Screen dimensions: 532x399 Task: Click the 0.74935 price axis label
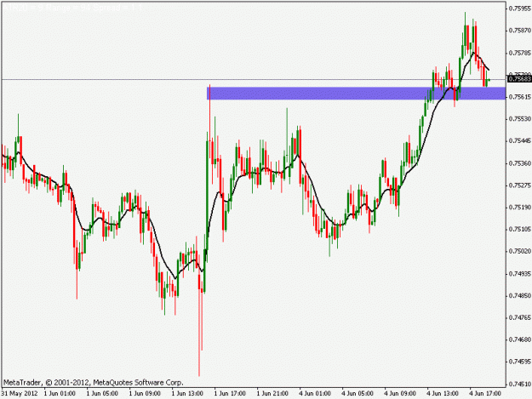coord(520,274)
